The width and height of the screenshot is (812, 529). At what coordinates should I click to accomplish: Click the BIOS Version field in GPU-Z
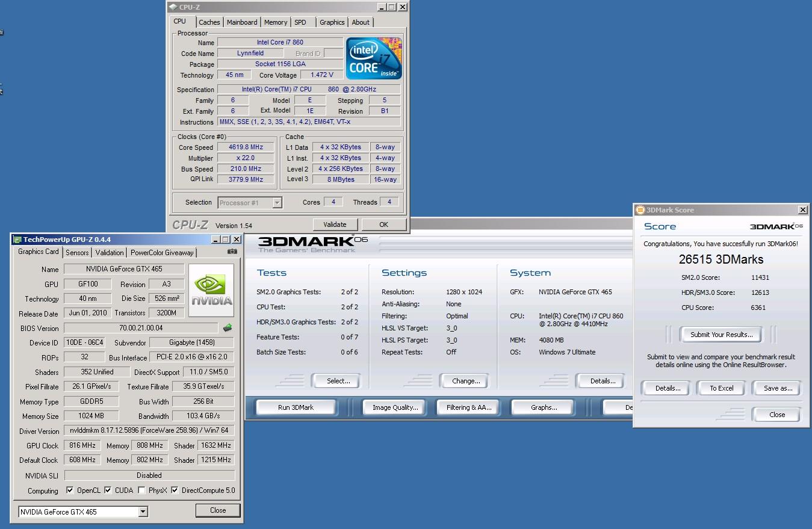141,328
